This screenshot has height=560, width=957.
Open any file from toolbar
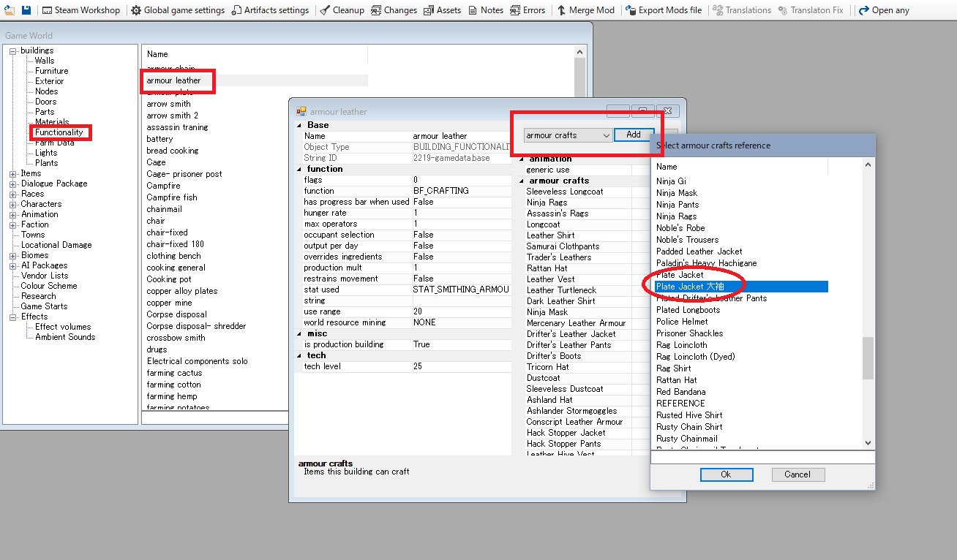[x=884, y=10]
